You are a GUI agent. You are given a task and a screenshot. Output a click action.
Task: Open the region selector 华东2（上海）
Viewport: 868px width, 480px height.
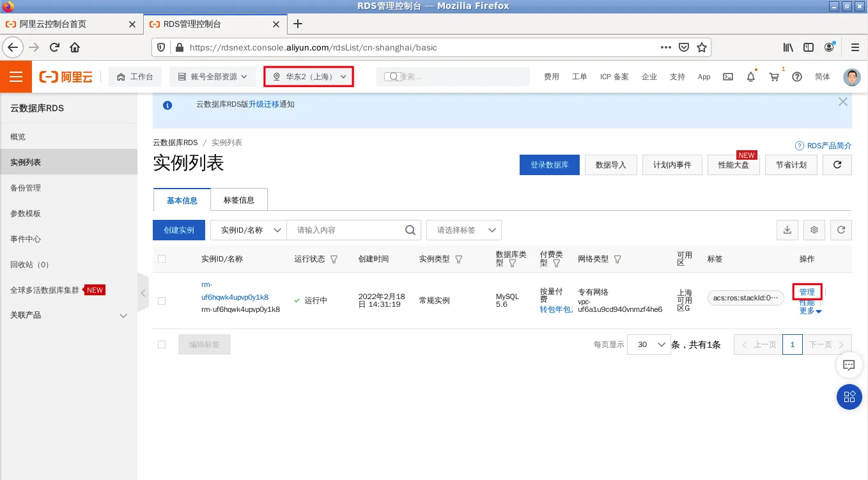[x=309, y=77]
